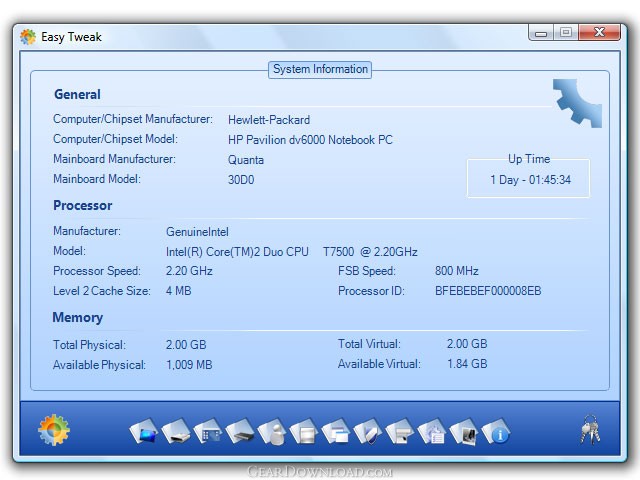Open the desktop monitor tweak category icon
Screen dimensions: 640x480
[x=144, y=431]
